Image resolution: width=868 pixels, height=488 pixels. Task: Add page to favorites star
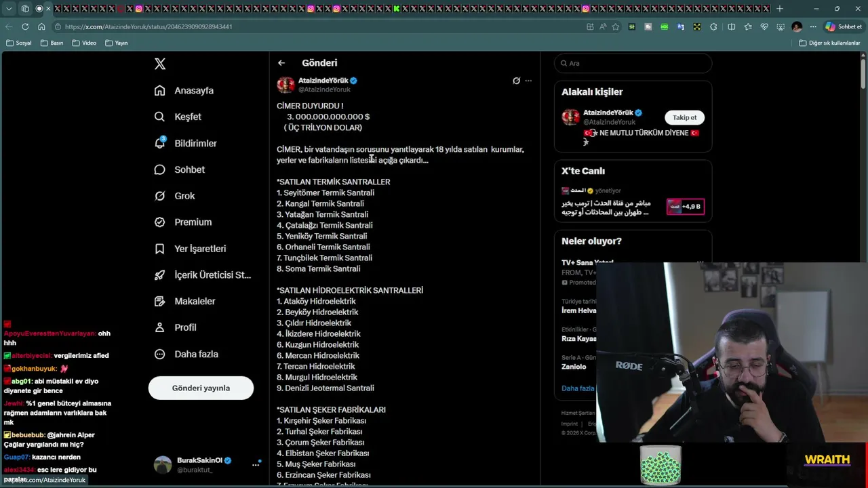[x=616, y=26]
